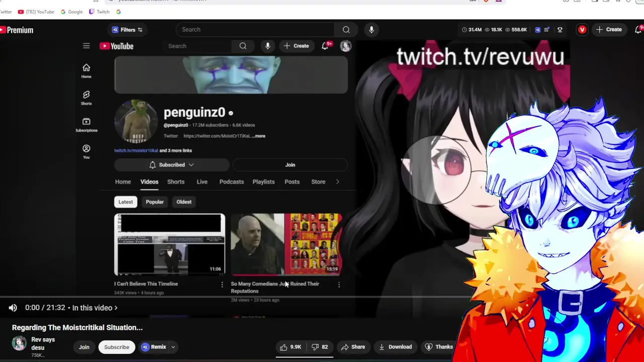Screen dimensions: 644x362
Task: Go to Home in the inner sidebar
Action: [86, 70]
